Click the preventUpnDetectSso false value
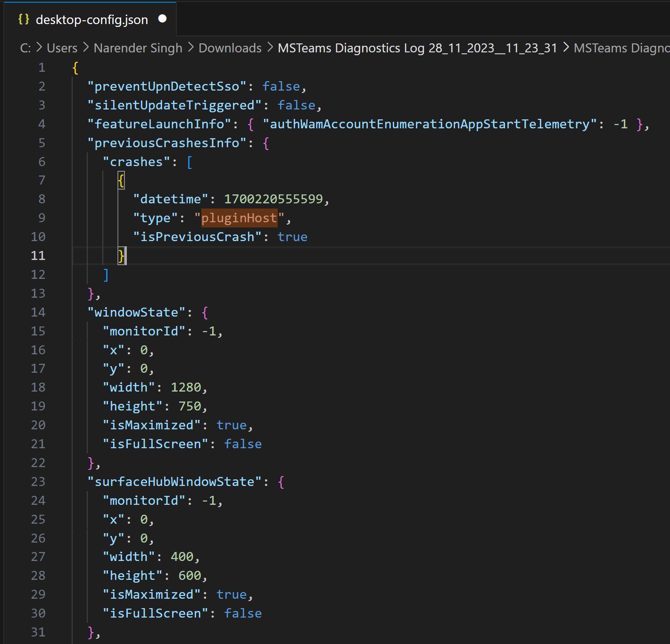This screenshot has height=644, width=670. pos(281,86)
